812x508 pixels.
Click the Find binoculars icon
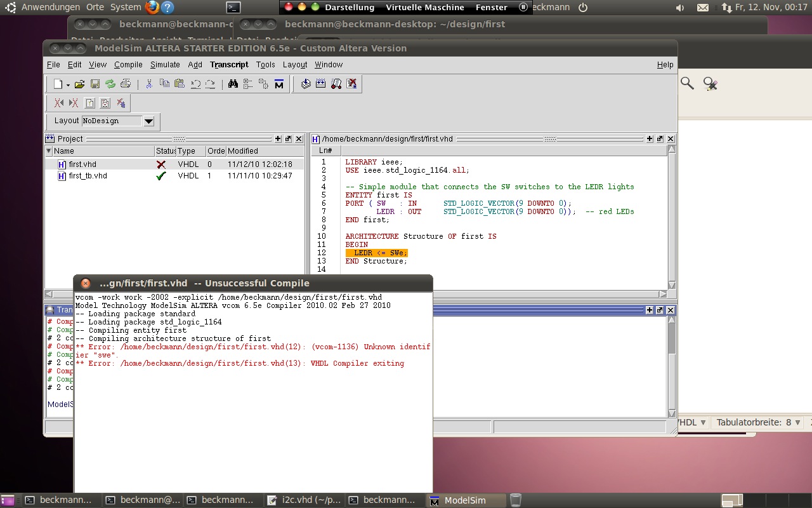233,84
